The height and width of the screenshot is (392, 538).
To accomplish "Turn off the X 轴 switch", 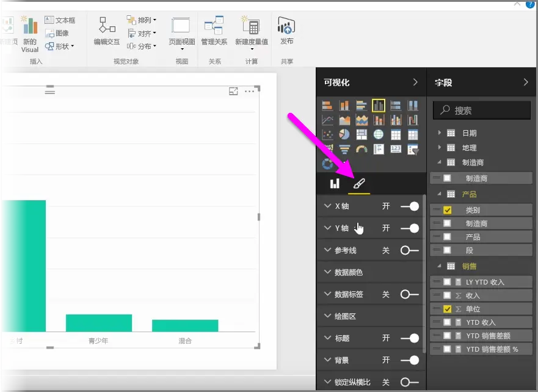I will click(410, 206).
